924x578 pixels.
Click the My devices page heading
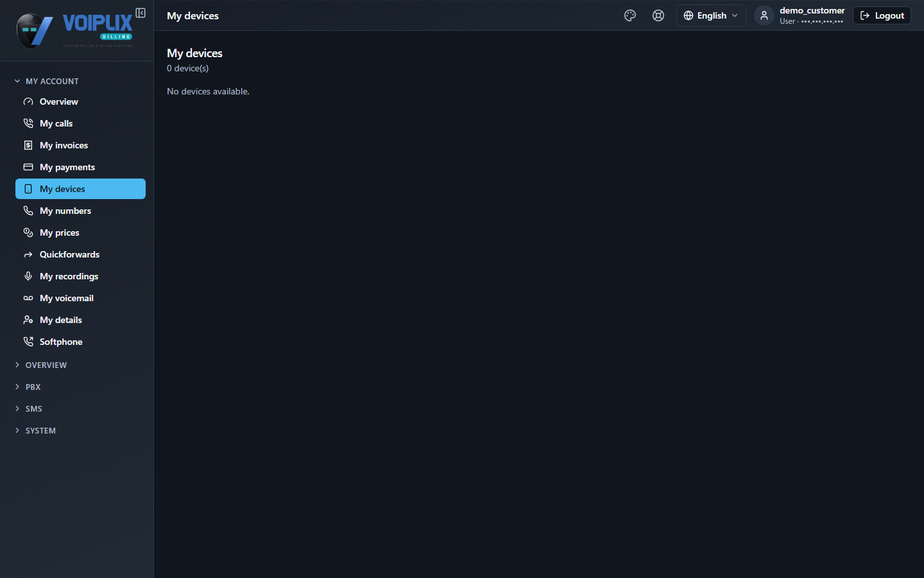(x=194, y=53)
